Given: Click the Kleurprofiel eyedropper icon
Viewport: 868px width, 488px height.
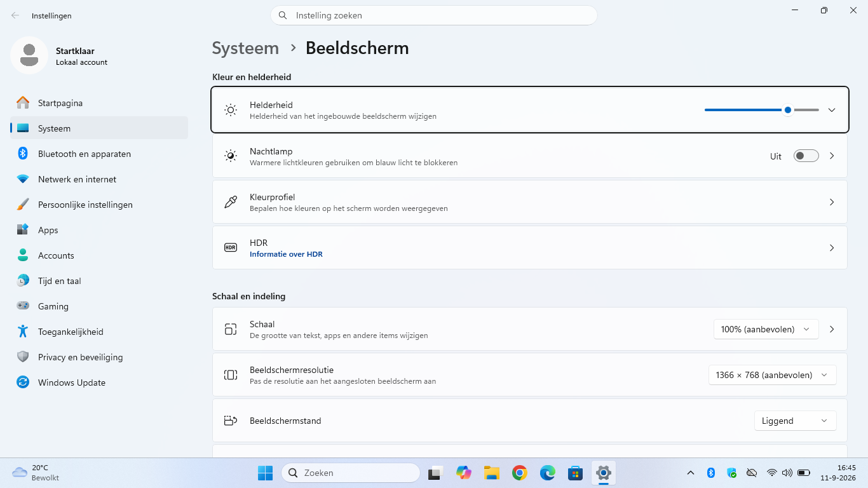Looking at the screenshot, I should click(231, 202).
